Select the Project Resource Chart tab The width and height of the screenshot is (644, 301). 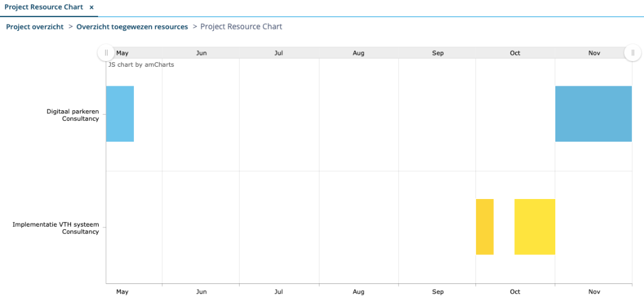point(43,8)
